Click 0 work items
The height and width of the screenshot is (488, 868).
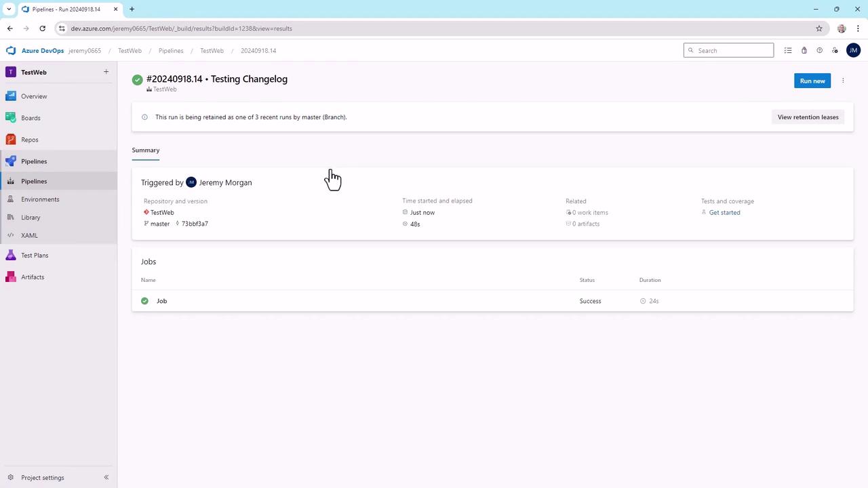pyautogui.click(x=590, y=213)
